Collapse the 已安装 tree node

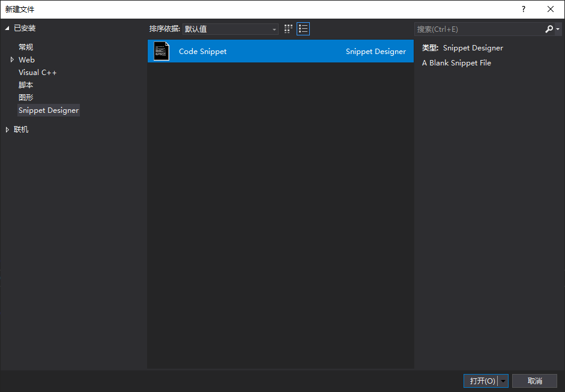(x=7, y=28)
